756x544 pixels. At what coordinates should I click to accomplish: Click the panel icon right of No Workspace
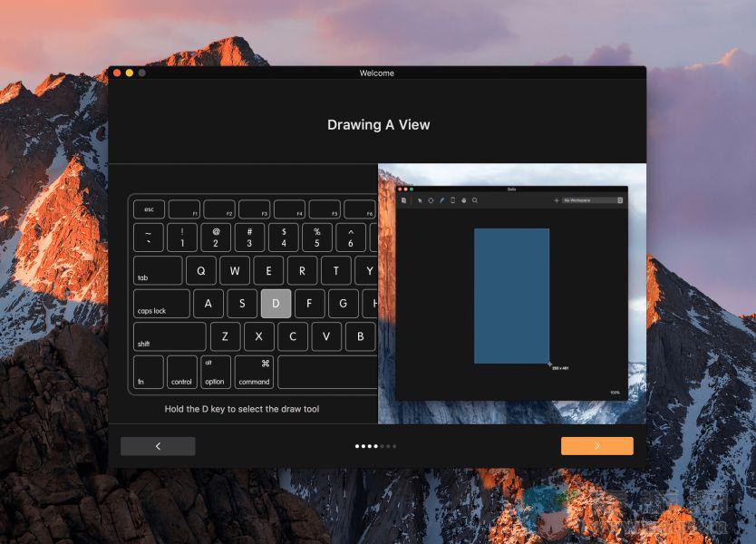[x=620, y=200]
